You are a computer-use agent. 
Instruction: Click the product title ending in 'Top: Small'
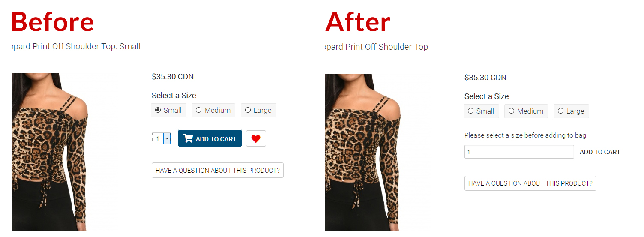76,46
